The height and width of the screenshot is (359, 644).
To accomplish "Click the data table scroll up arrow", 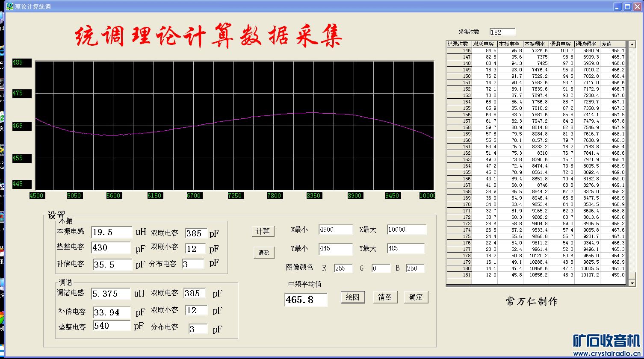I will point(632,44).
